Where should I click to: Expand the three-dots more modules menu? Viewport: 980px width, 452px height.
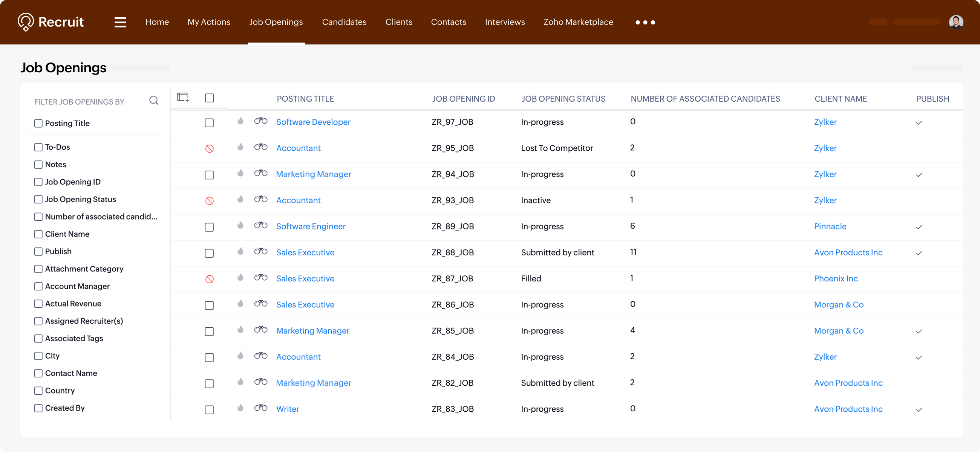(645, 23)
